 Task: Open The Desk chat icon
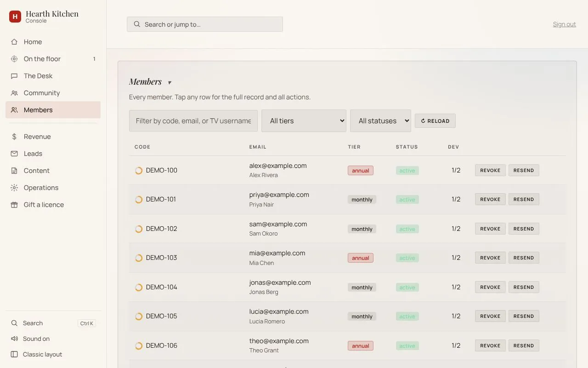pyautogui.click(x=14, y=76)
